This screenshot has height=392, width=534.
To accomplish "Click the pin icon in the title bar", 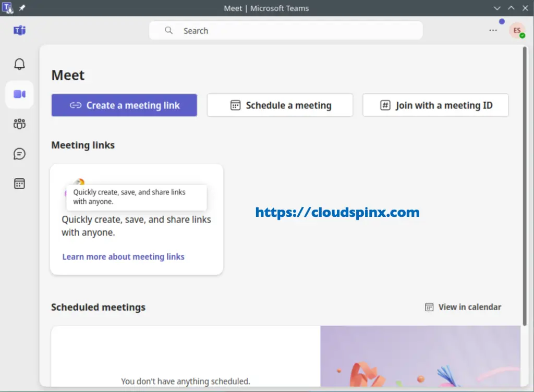I will (x=21, y=8).
